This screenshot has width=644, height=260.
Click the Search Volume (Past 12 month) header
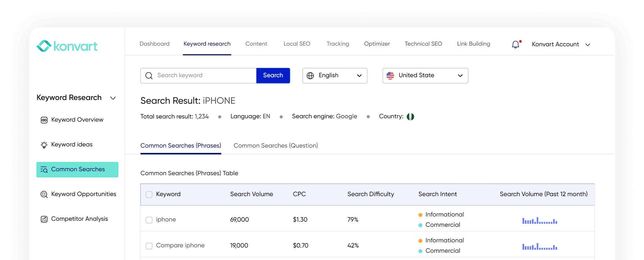coord(544,194)
